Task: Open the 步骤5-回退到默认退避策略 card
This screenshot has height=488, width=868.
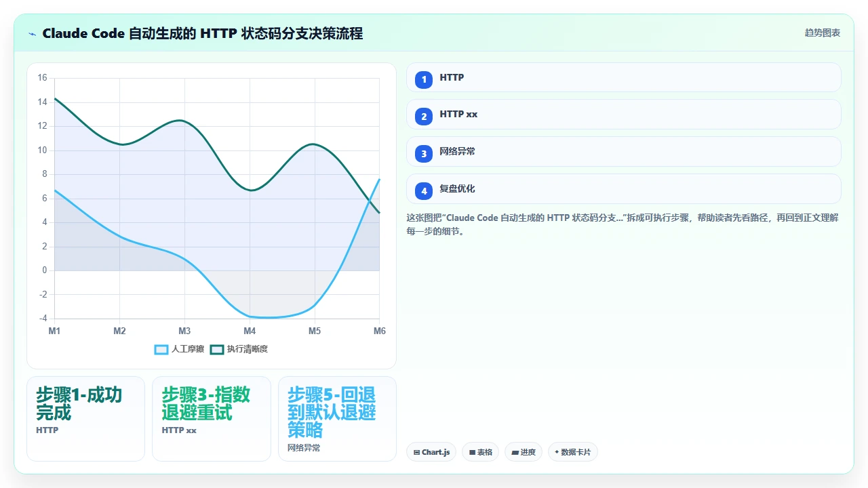Action: [x=337, y=419]
